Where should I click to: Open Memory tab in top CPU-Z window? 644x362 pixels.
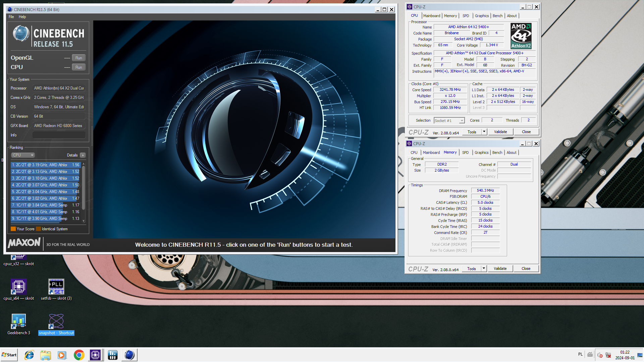pyautogui.click(x=450, y=16)
